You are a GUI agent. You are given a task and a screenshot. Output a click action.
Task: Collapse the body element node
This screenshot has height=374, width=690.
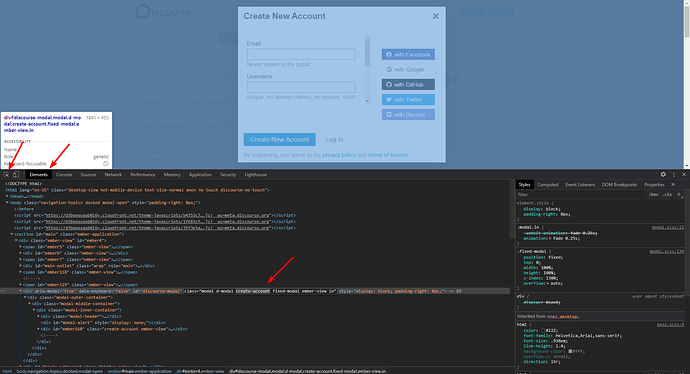7,203
